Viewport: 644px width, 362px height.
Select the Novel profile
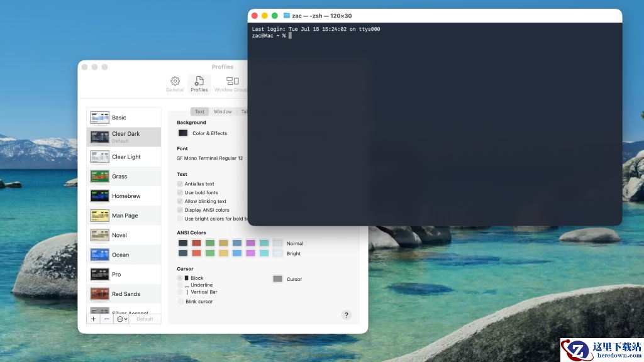pos(124,235)
